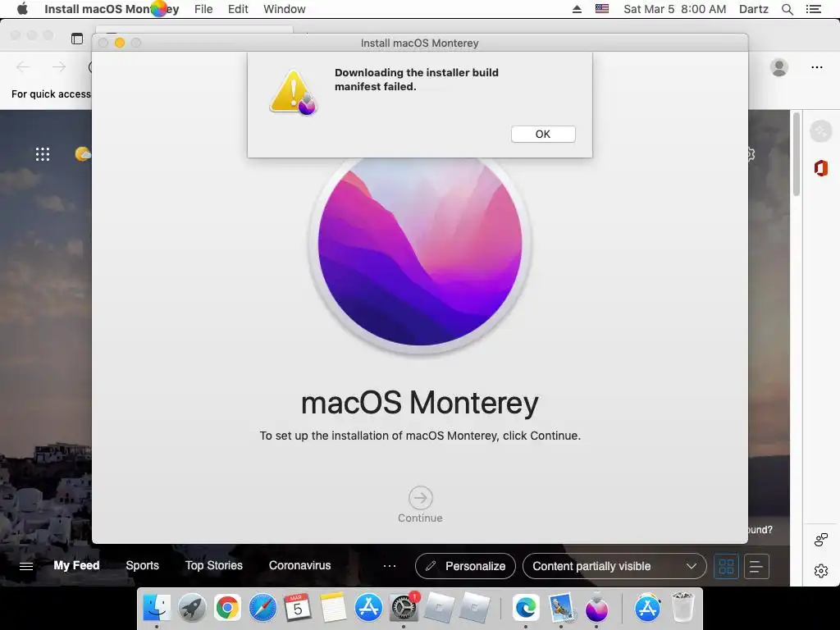Open the File menu
This screenshot has height=630, width=840.
point(203,9)
